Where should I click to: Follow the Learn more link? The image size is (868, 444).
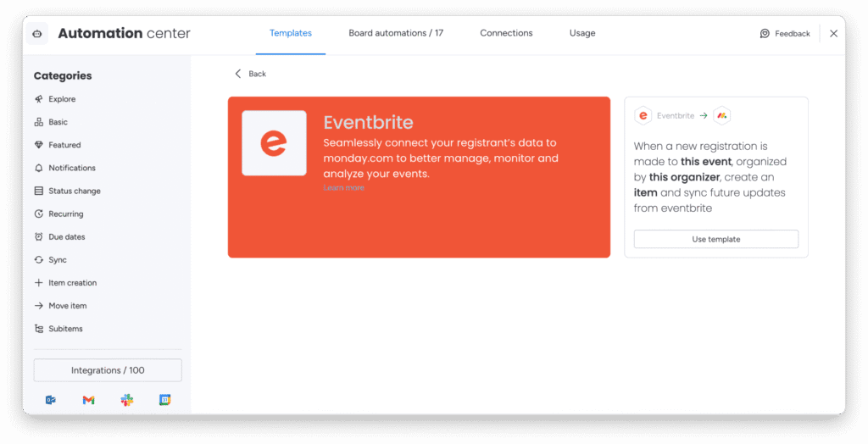[x=344, y=187]
